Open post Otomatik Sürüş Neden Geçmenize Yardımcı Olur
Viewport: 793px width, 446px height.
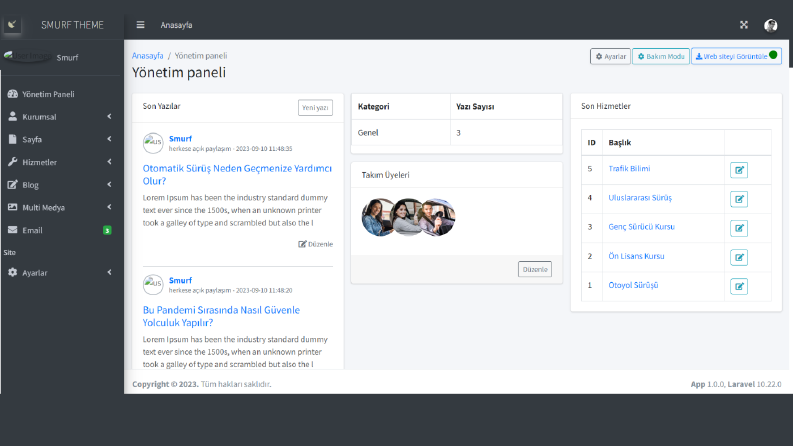(x=237, y=174)
